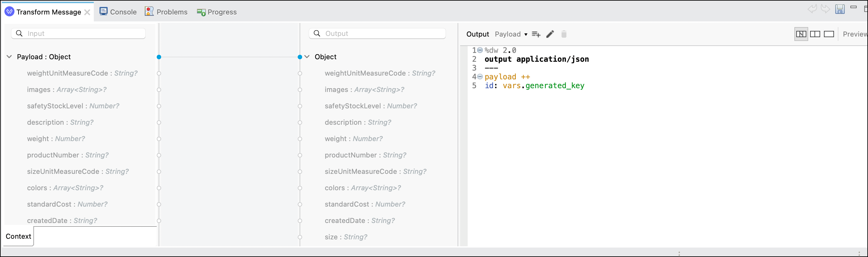Click the add new target icon
The image size is (868, 257).
coord(536,34)
